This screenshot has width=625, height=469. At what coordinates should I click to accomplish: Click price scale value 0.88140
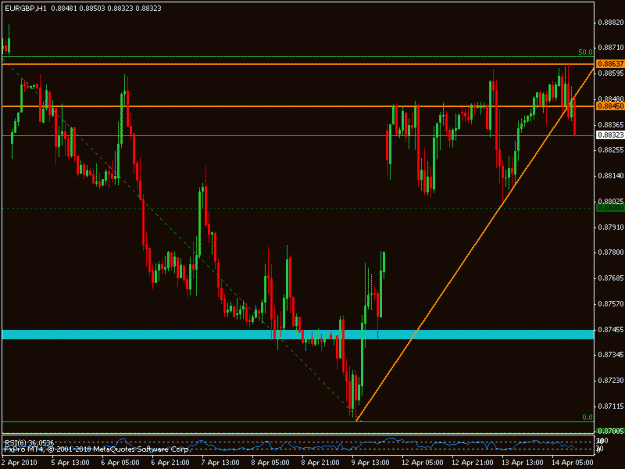[610, 176]
